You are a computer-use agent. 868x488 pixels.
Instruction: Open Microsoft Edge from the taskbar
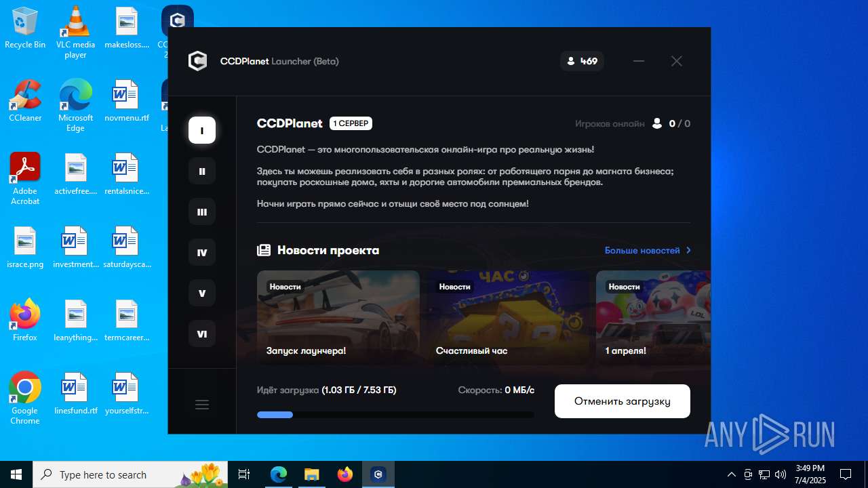click(x=279, y=474)
